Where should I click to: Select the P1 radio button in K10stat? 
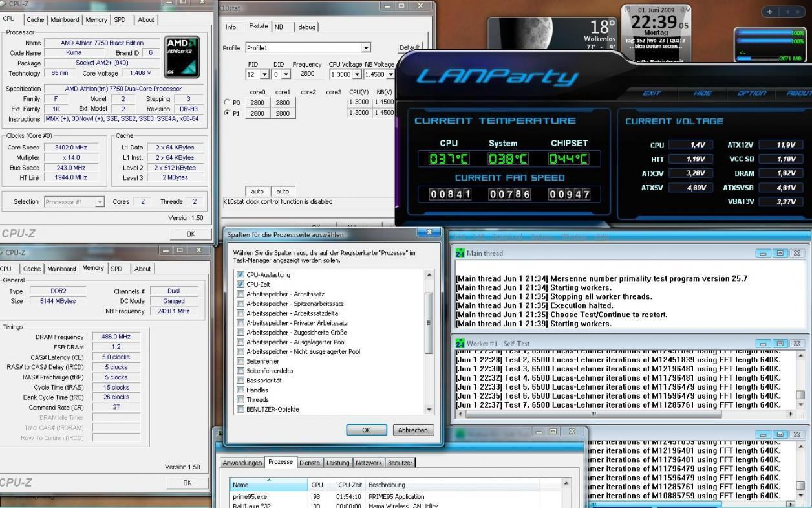[x=226, y=113]
